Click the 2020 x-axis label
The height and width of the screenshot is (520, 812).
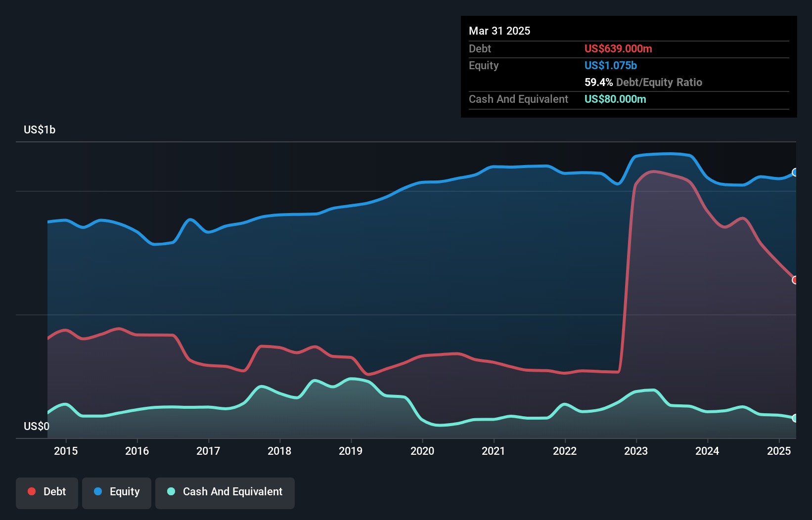click(x=422, y=451)
